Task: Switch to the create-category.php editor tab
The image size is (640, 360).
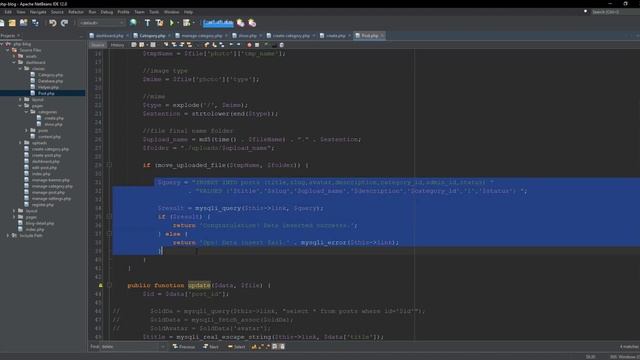Action: pyautogui.click(x=291, y=36)
